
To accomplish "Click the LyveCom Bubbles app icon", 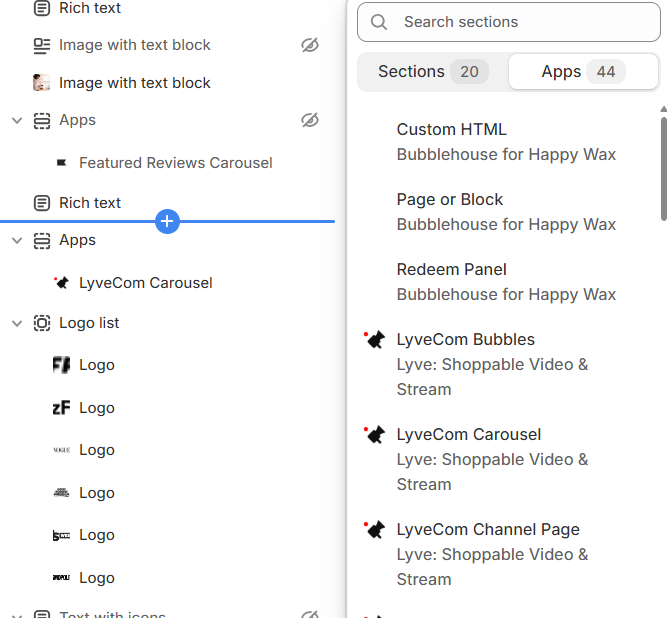I will [375, 340].
